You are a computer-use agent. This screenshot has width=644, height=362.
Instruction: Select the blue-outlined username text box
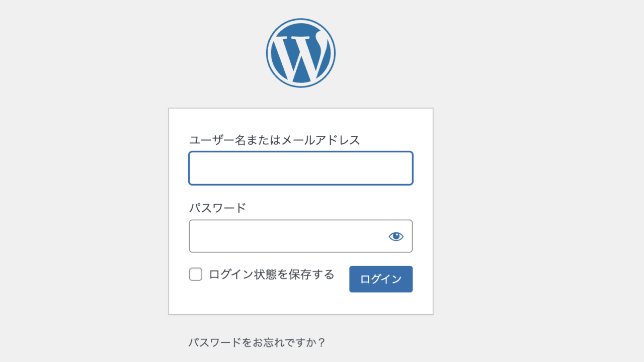pos(301,168)
